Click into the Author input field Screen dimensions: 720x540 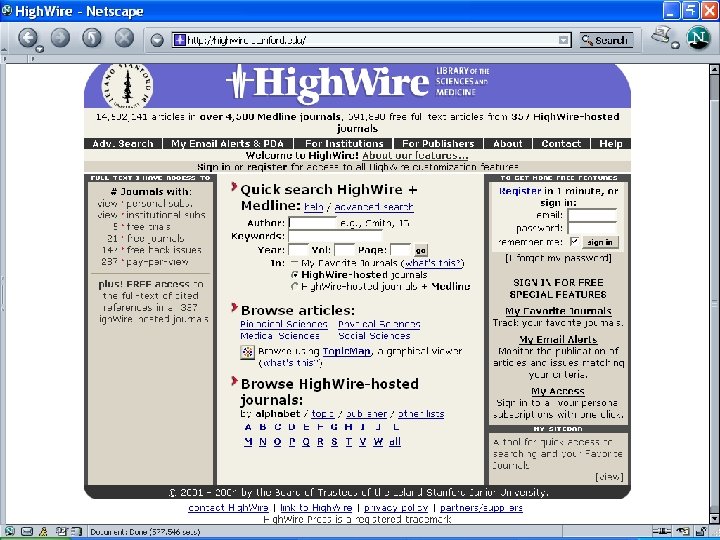click(313, 223)
